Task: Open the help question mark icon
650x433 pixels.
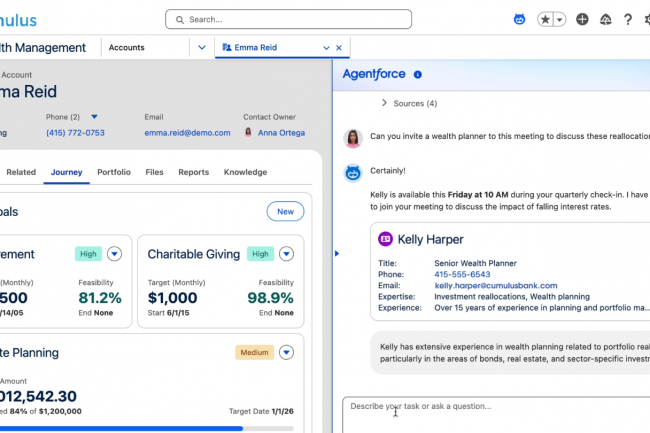Action: click(628, 19)
